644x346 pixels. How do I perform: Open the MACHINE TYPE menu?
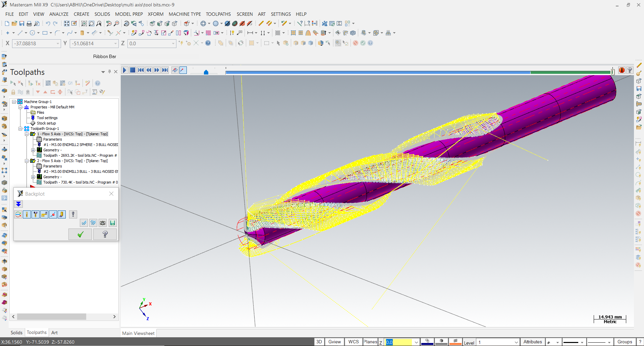click(x=185, y=14)
